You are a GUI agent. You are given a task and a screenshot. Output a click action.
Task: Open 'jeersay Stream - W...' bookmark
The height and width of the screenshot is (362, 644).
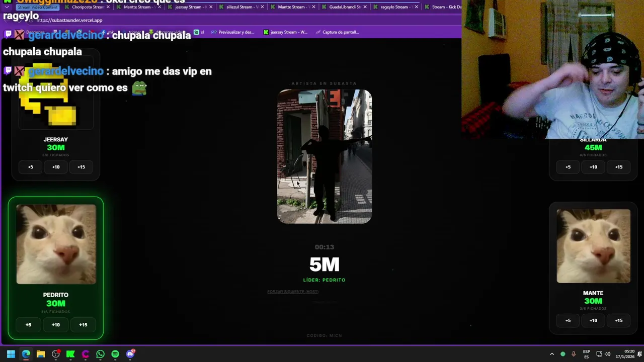coord(285,32)
